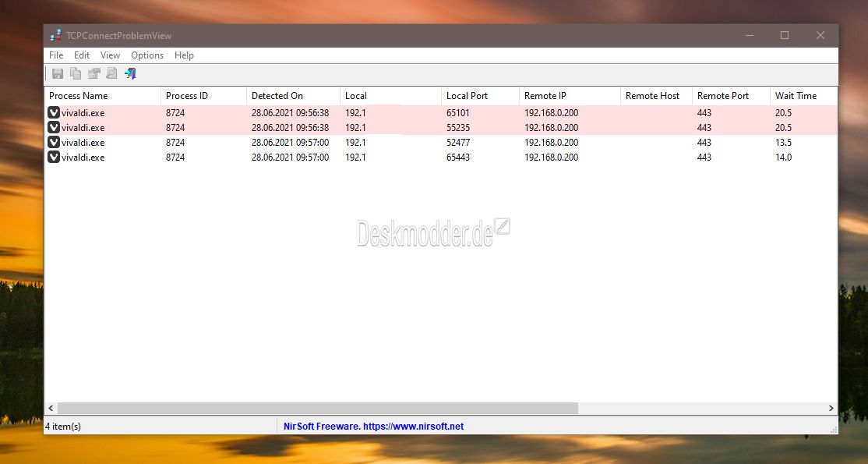868x464 pixels.
Task: Click the horizontal scrollbar thumb
Action: tap(318, 408)
